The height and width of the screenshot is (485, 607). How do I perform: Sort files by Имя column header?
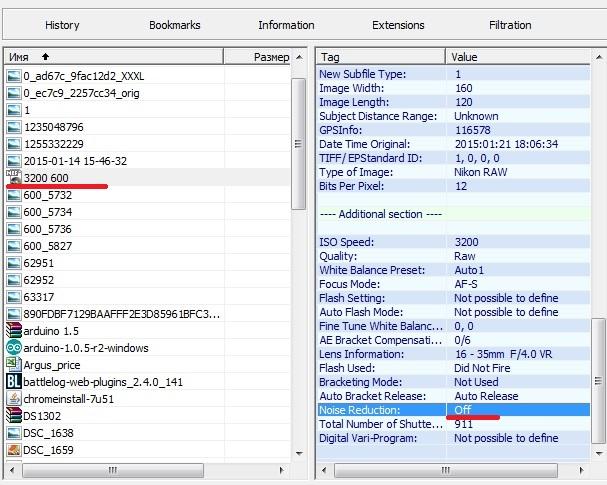(114, 57)
